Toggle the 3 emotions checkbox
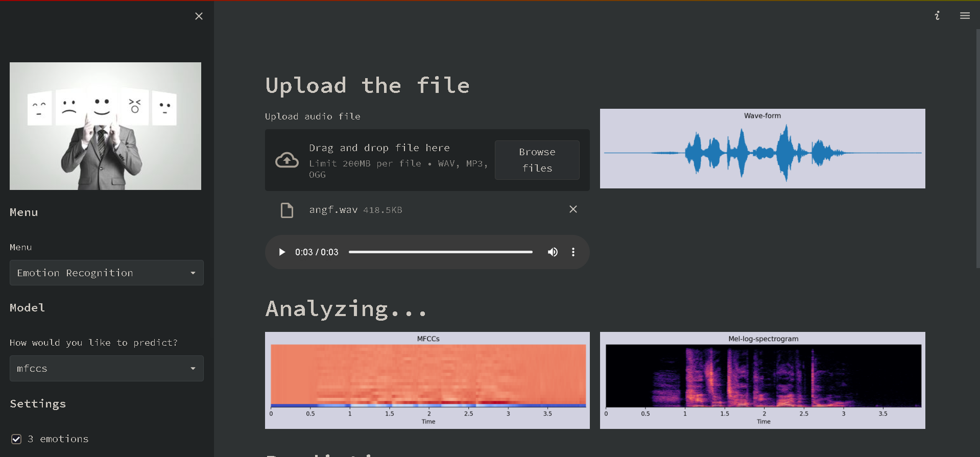 pos(16,439)
